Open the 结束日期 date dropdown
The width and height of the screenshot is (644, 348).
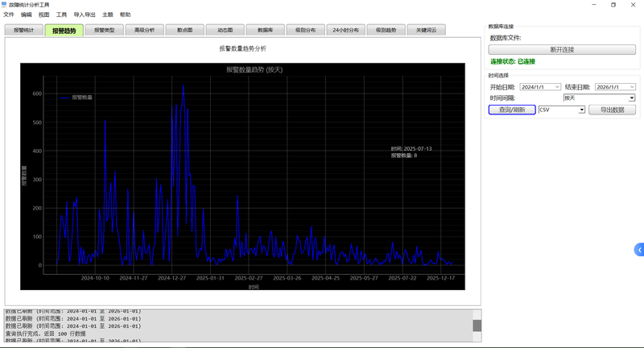(632, 87)
